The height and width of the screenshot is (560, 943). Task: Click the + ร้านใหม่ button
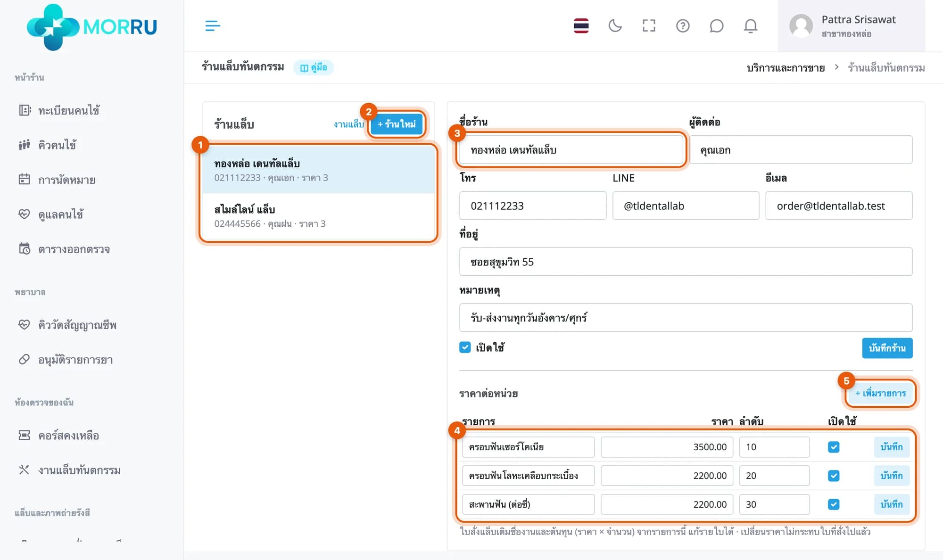point(397,124)
